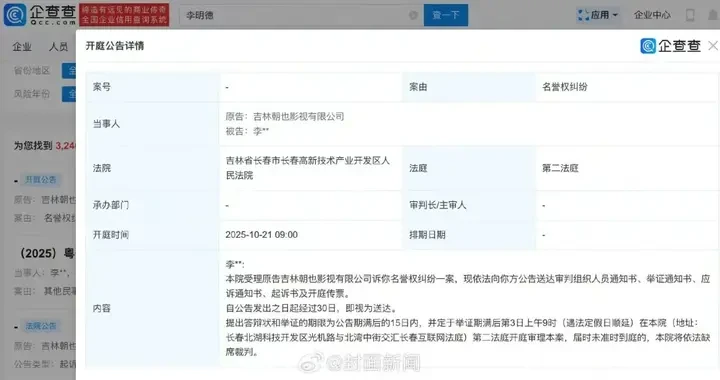Image resolution: width=720 pixels, height=380 pixels.
Task: Focus the search field containing 李明德
Action: [x=301, y=15]
